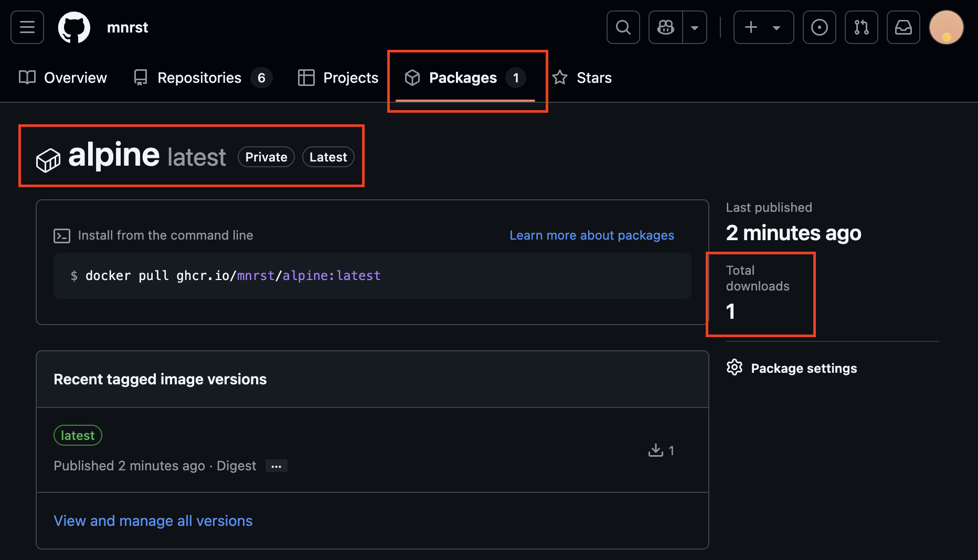Screen dimensions: 978x560
Task: Open the search magnifier button
Action: click(623, 27)
